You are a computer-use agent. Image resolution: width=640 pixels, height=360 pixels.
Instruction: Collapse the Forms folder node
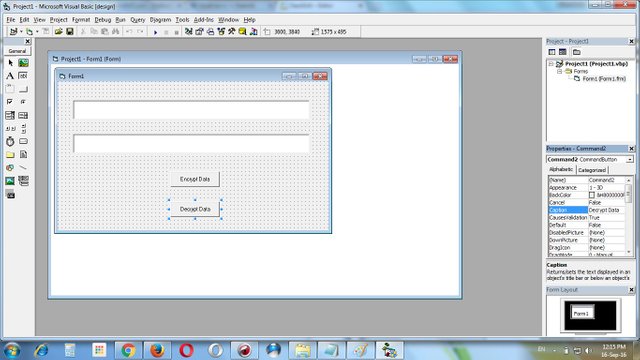point(560,71)
